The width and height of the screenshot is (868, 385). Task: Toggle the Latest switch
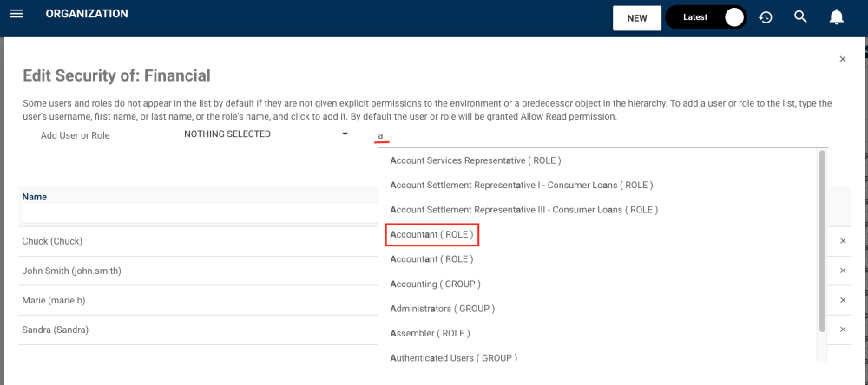coord(733,17)
